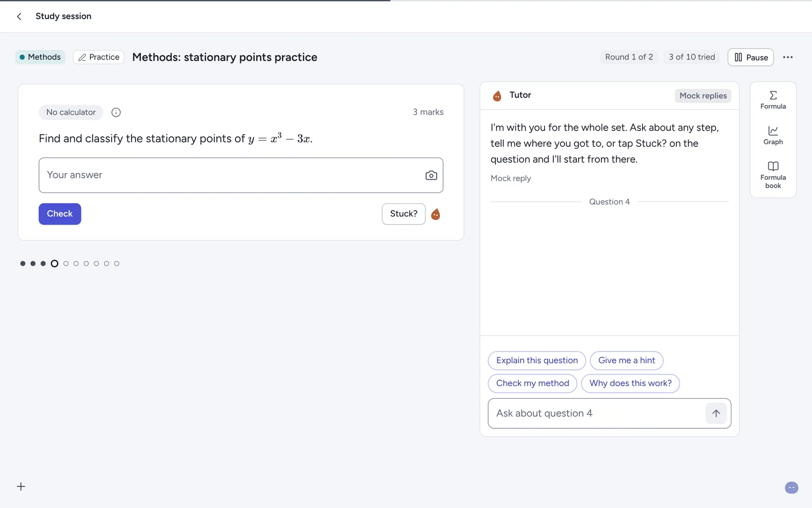The height and width of the screenshot is (508, 812).
Task: Select the current question 4 ring dot
Action: [54, 264]
